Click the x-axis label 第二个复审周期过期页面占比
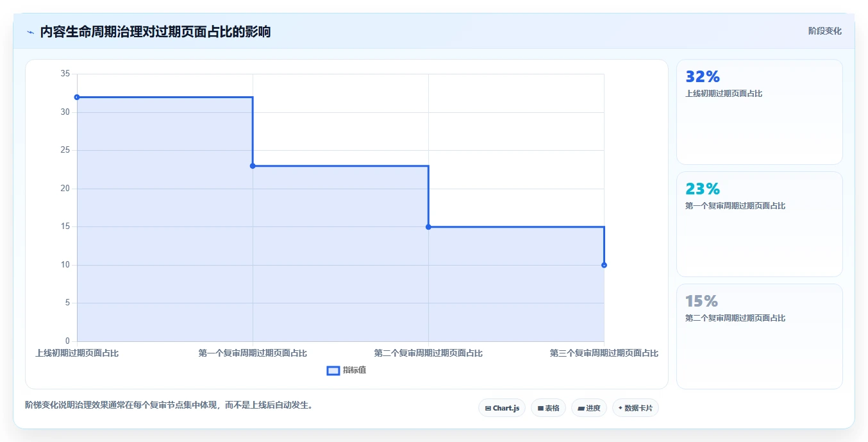The height and width of the screenshot is (442, 868). click(x=428, y=353)
